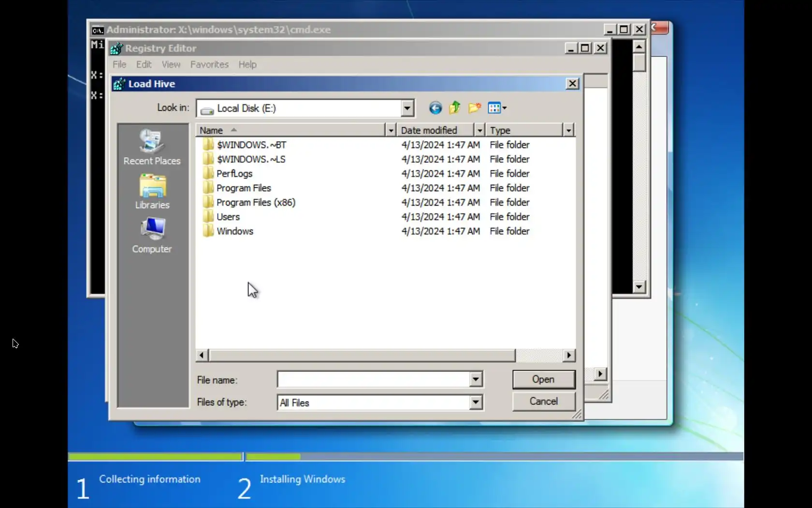Open the Favorites menu in Registry Editor
Screen dimensions: 812x508
tap(209, 64)
